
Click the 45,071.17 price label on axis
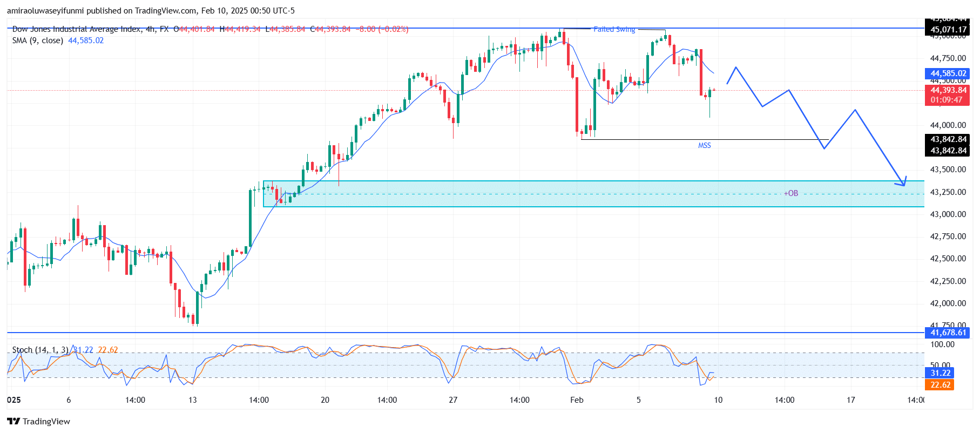pyautogui.click(x=948, y=30)
